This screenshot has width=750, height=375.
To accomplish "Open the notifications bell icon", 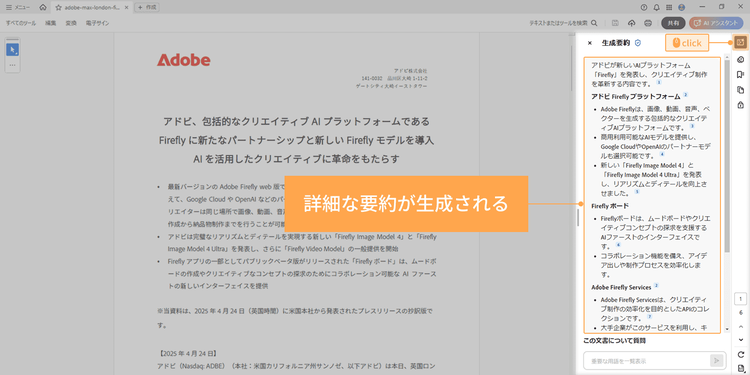I will pos(656,8).
